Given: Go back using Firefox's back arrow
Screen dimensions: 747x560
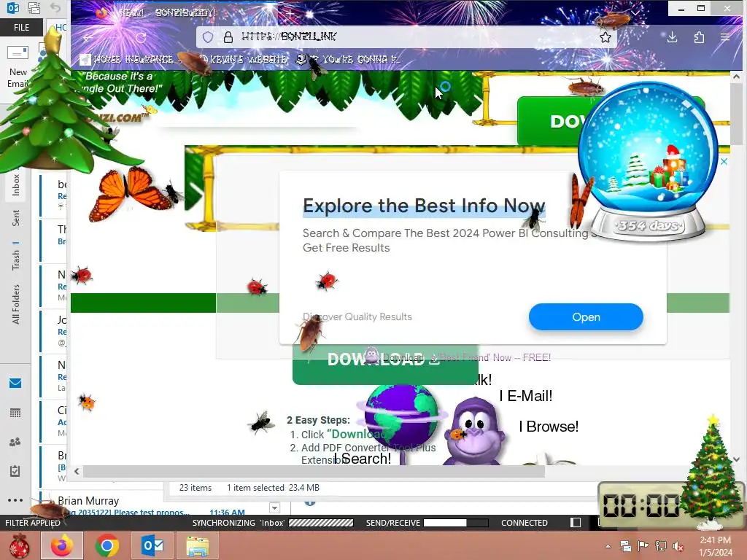Looking at the screenshot, I should [88, 38].
